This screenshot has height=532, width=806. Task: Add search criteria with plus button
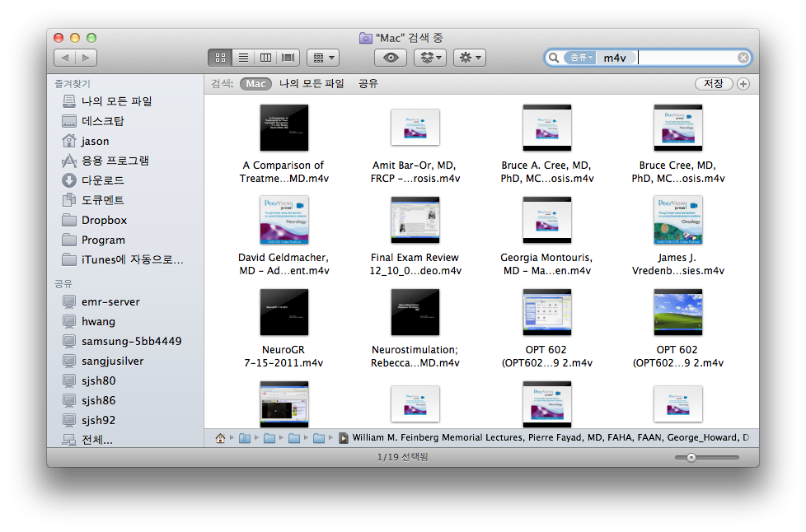[x=743, y=84]
